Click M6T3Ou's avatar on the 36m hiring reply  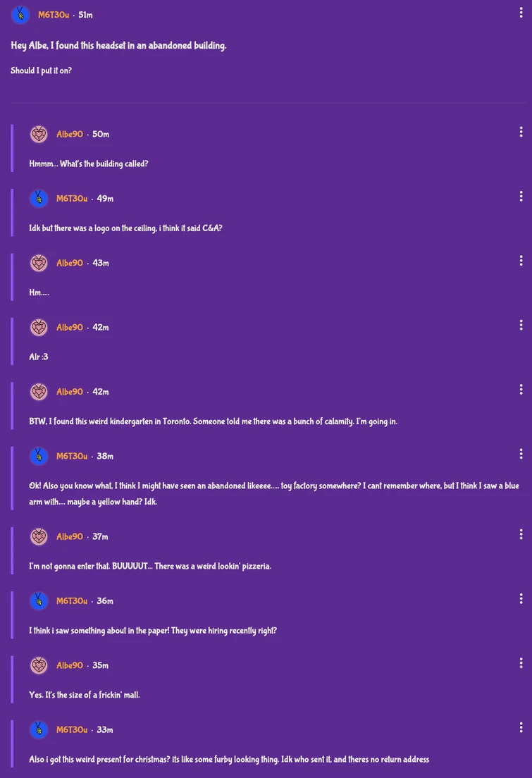coord(39,600)
